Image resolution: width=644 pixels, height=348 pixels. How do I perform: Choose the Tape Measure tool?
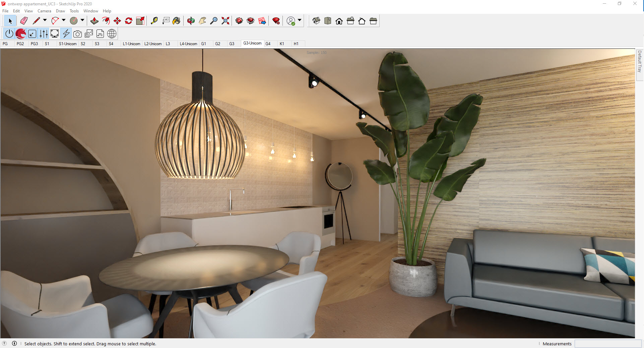coord(154,21)
